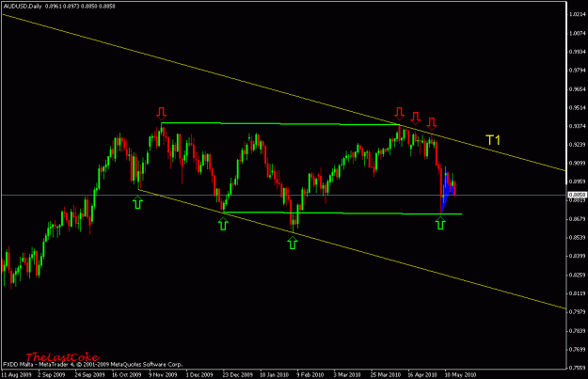The image size is (588, 379).
Task: Select the yellow T1 trendline label
Action: click(x=493, y=140)
